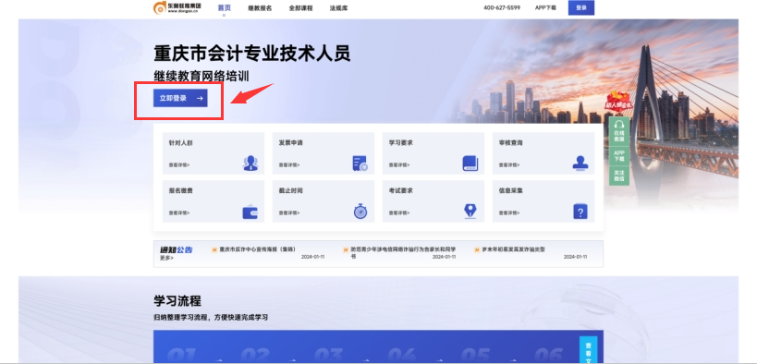Click the green 关注微信 side button
757x364 pixels.
[619, 176]
